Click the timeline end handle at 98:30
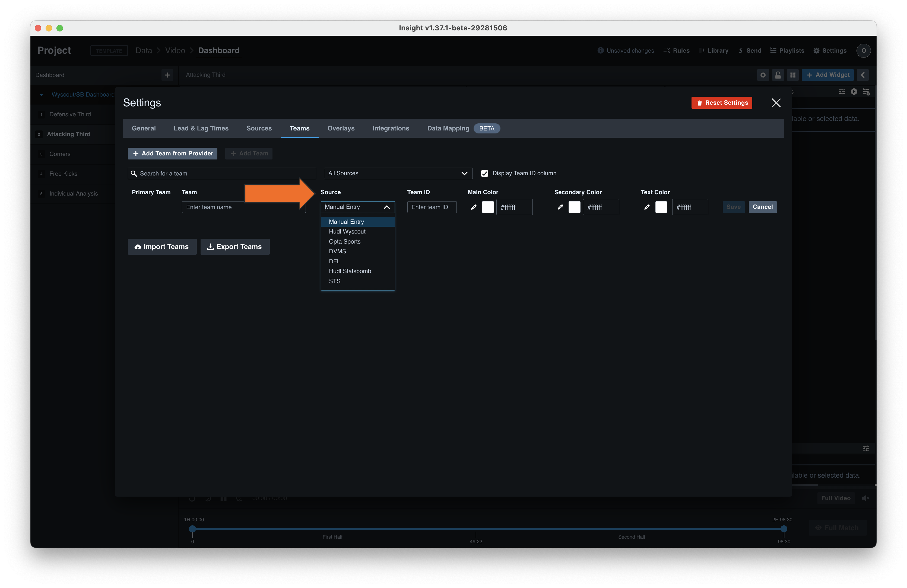Viewport: 907px width, 588px height. (784, 529)
